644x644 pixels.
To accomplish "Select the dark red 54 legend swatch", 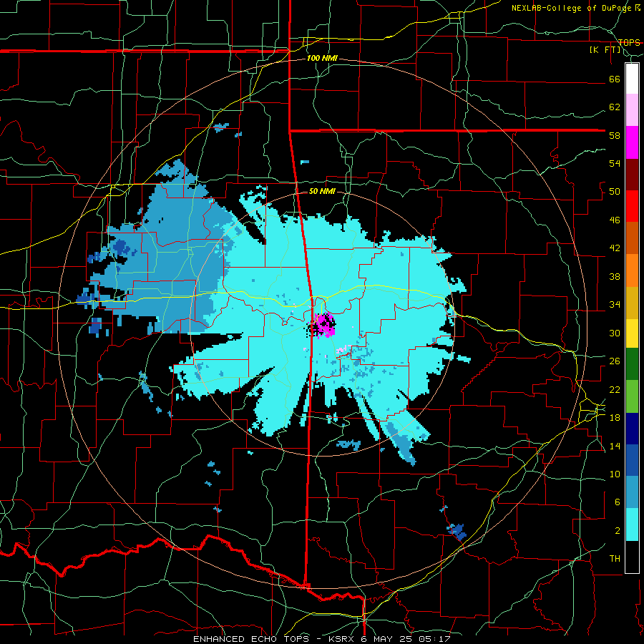I will (632, 174).
